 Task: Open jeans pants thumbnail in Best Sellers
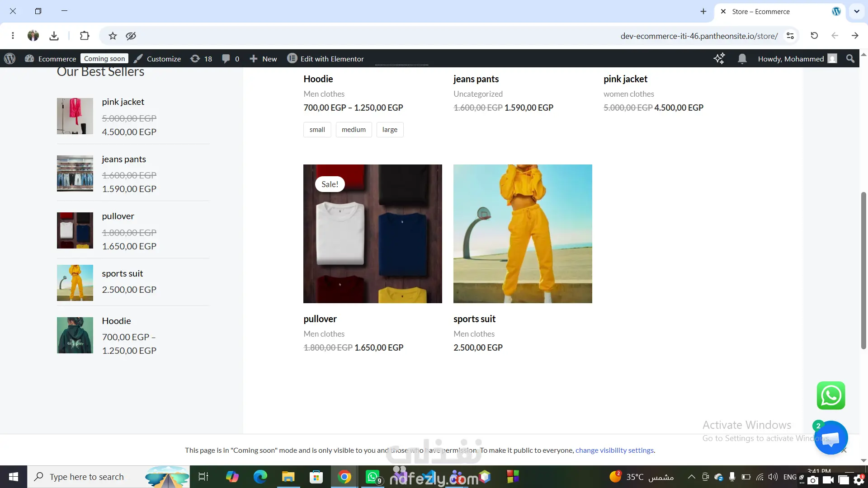pos(75,174)
